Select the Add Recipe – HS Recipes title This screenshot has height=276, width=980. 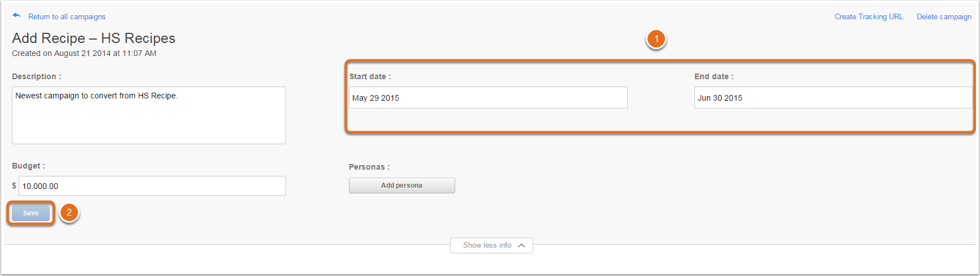pyautogui.click(x=94, y=38)
